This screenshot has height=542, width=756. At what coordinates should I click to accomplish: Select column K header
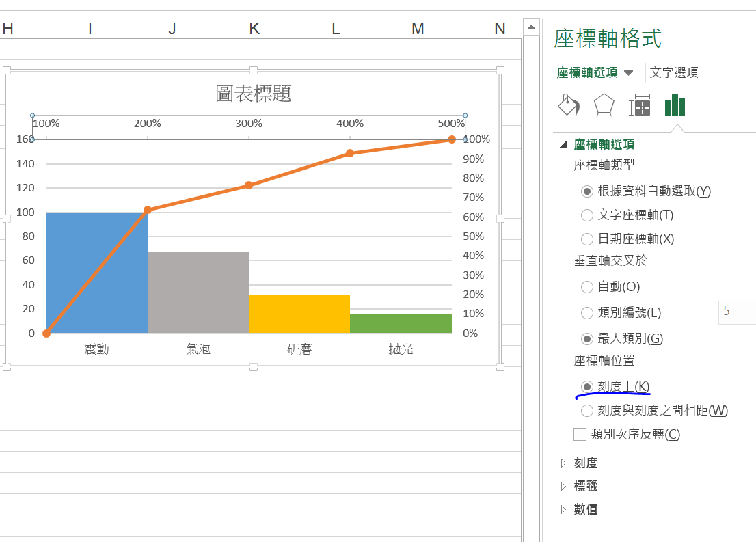[254, 29]
